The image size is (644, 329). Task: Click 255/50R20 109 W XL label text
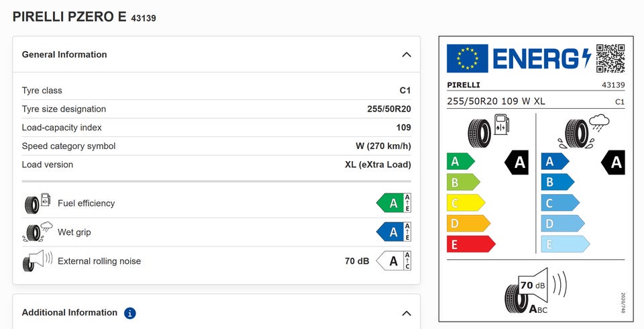pos(496,101)
